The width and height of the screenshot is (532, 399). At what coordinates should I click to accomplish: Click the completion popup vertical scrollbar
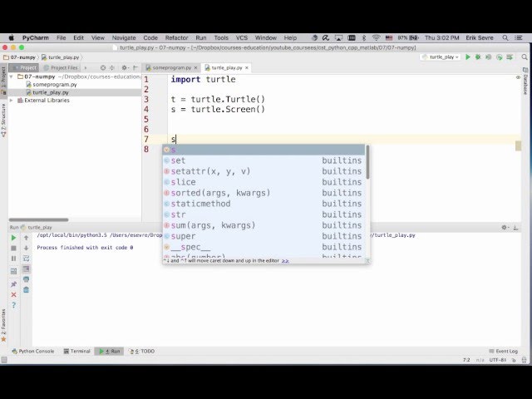pyautogui.click(x=367, y=162)
